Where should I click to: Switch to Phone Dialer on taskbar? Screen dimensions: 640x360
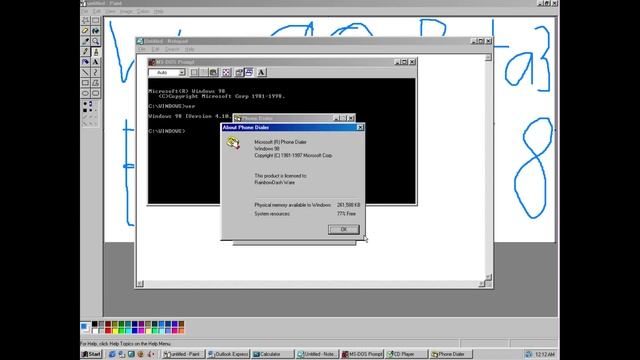pos(451,354)
